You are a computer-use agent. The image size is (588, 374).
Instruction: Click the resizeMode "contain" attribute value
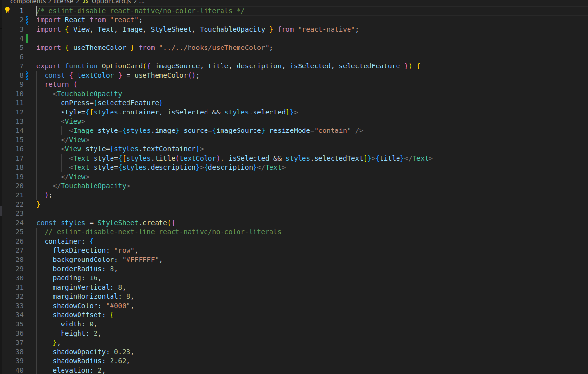pyautogui.click(x=333, y=130)
